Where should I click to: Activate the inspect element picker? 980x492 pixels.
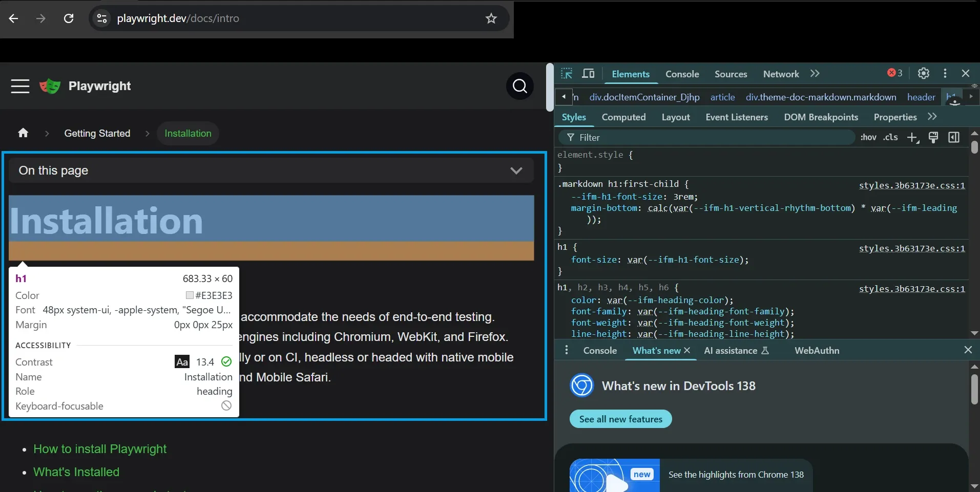point(567,74)
